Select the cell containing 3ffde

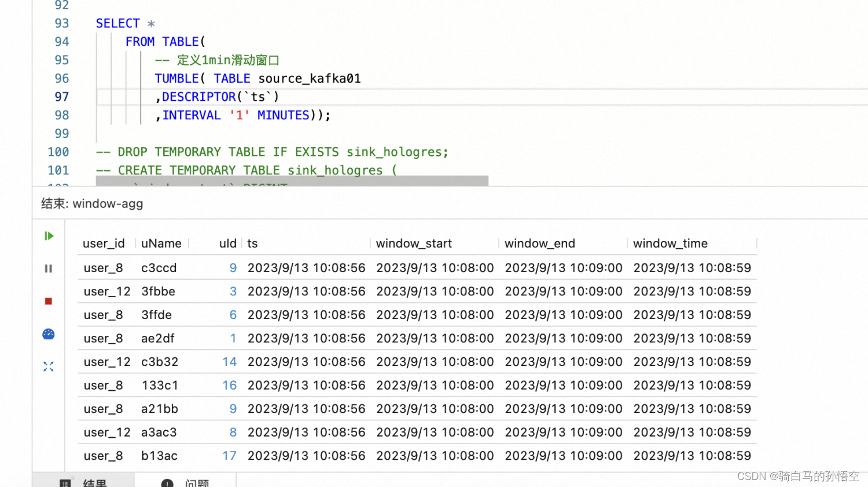click(x=157, y=315)
